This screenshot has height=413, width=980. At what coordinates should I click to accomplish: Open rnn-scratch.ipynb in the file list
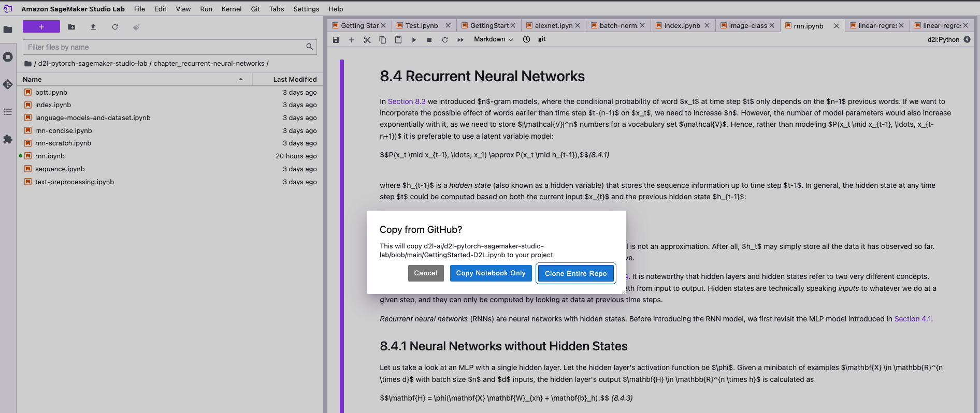(63, 143)
